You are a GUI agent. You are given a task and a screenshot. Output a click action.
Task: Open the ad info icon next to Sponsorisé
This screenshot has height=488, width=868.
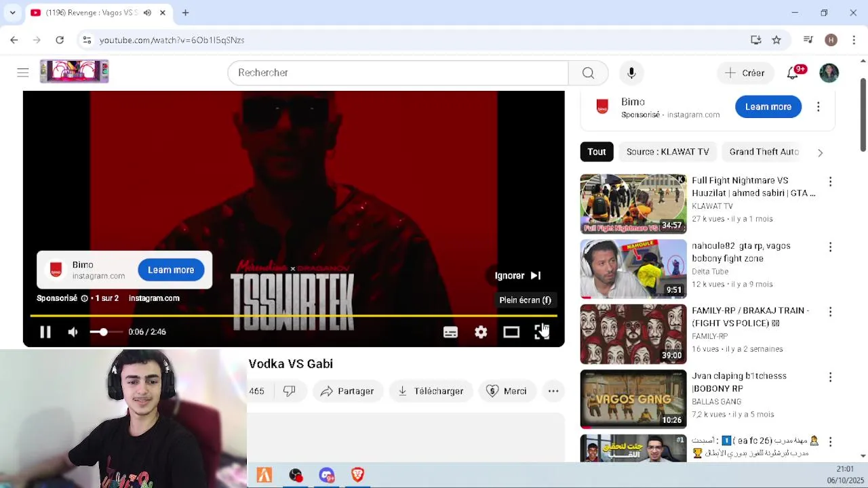(x=85, y=298)
